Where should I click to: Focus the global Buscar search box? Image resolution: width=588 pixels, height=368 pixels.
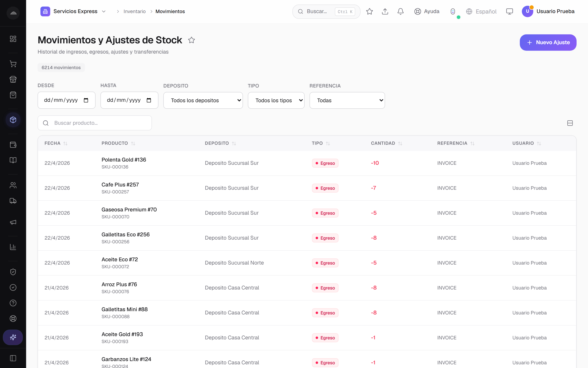tap(326, 11)
